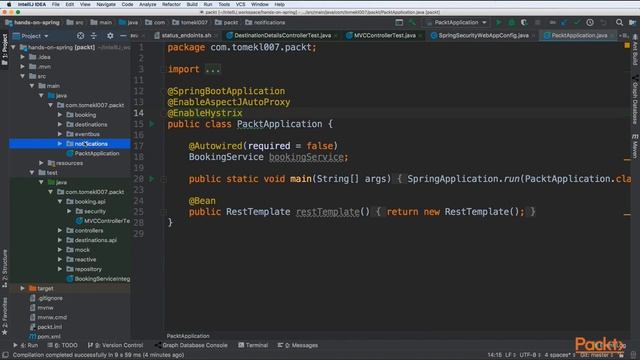
Task: Update project with the blue VCS arrow
Action: point(564,22)
